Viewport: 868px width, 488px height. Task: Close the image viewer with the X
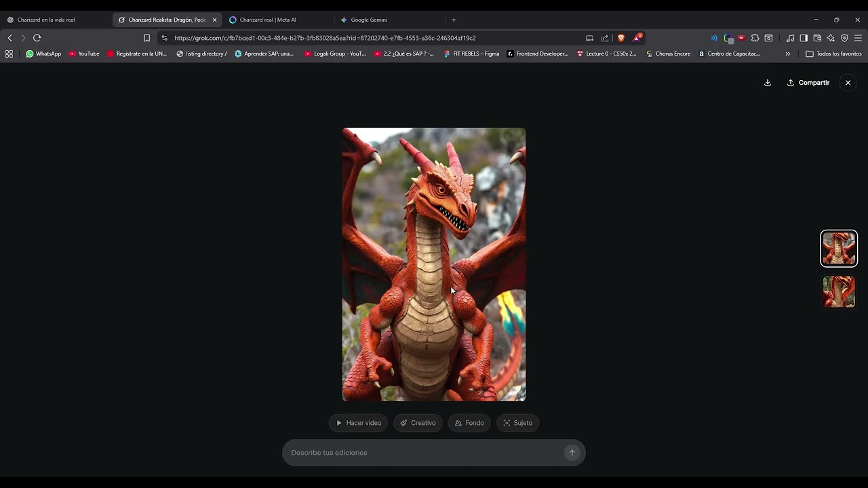(x=848, y=83)
